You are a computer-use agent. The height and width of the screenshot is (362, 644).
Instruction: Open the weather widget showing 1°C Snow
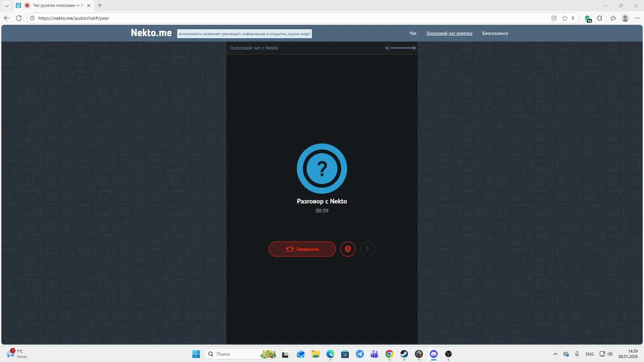click(x=16, y=354)
